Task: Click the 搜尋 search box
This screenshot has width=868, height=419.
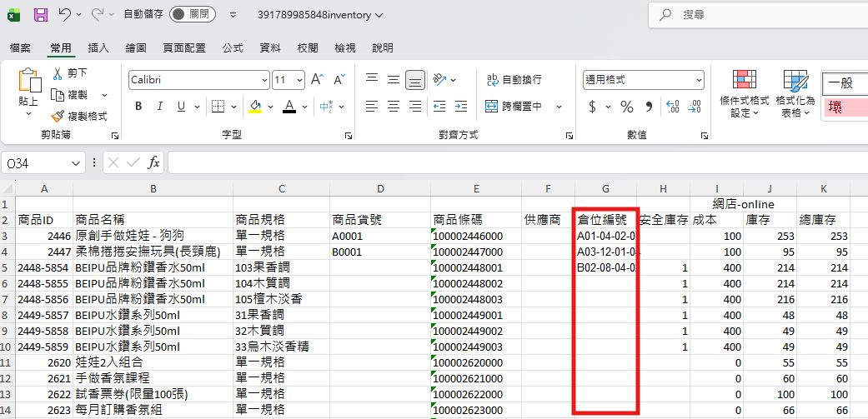Action: click(759, 15)
